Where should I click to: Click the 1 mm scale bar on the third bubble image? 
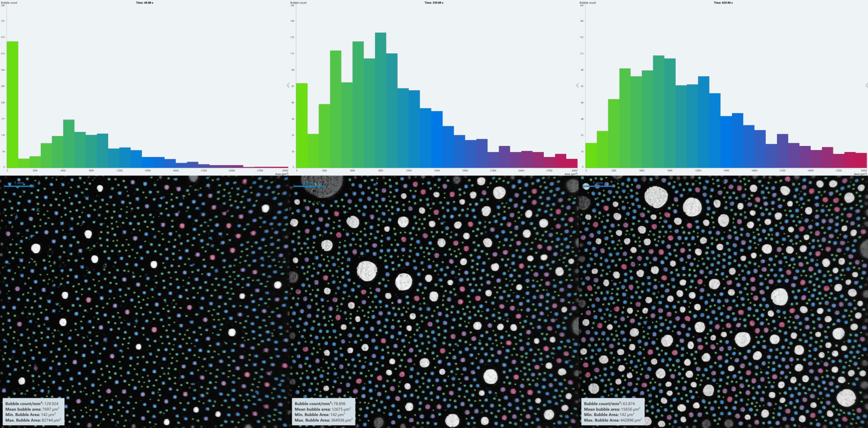pyautogui.click(x=598, y=186)
